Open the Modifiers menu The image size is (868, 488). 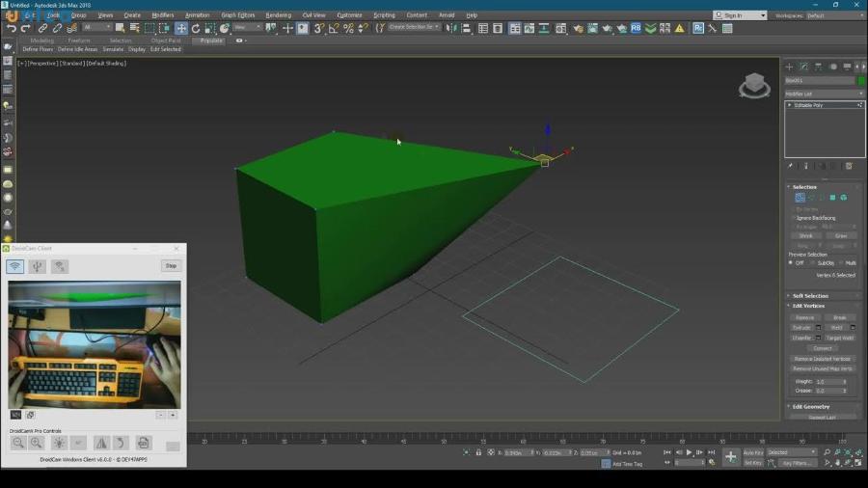click(163, 15)
